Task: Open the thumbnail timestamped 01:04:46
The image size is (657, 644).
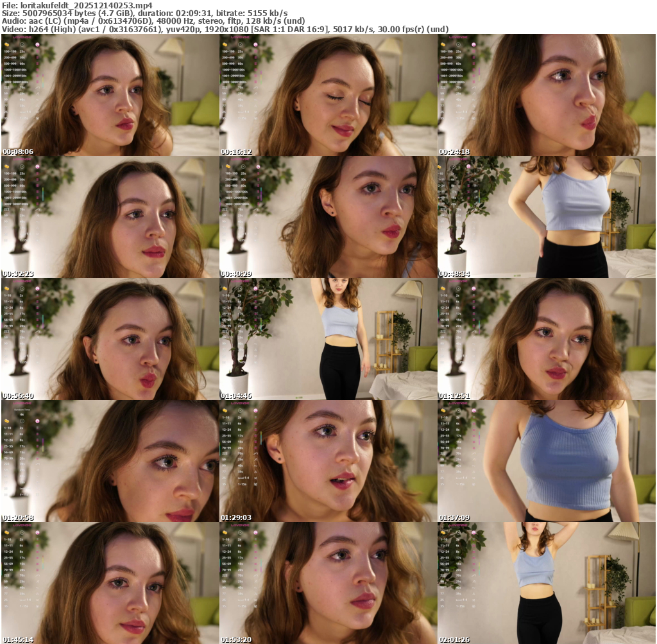Action: pyautogui.click(x=328, y=339)
